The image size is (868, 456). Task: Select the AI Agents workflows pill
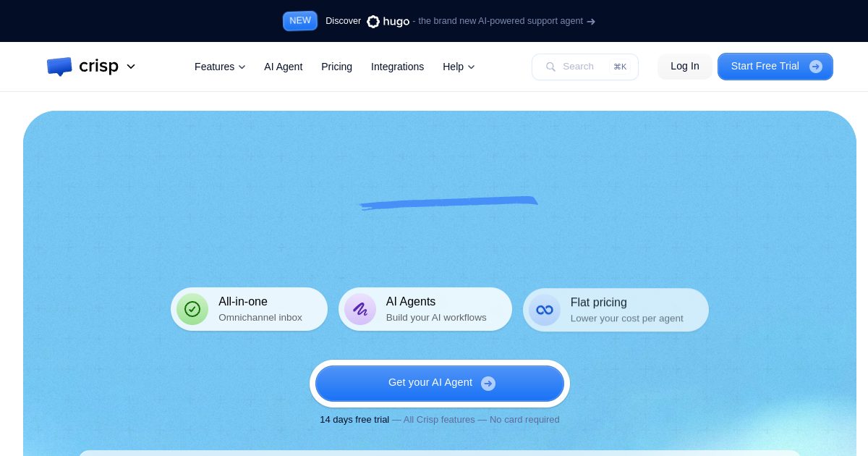425,309
